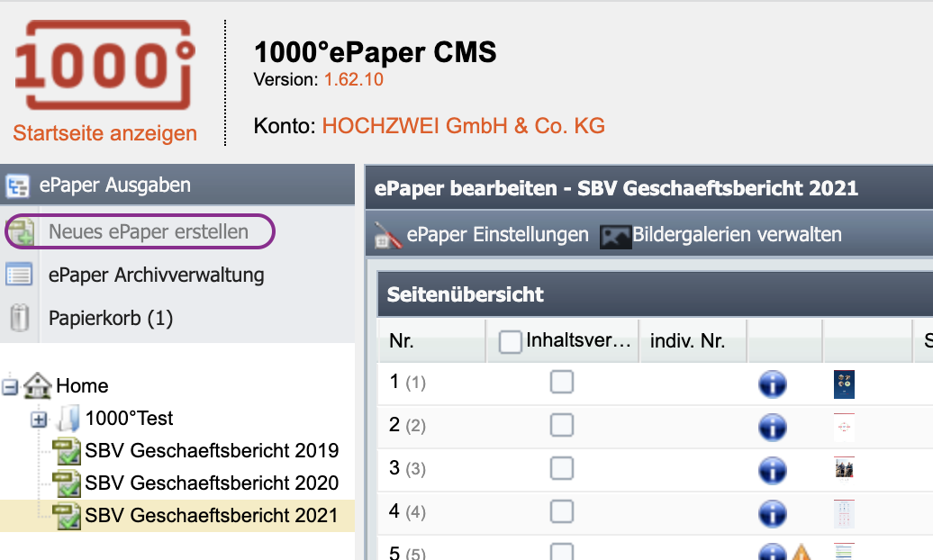Open Bildergalerien verwalten
Viewport: 933px width, 560px height.
[x=737, y=235]
